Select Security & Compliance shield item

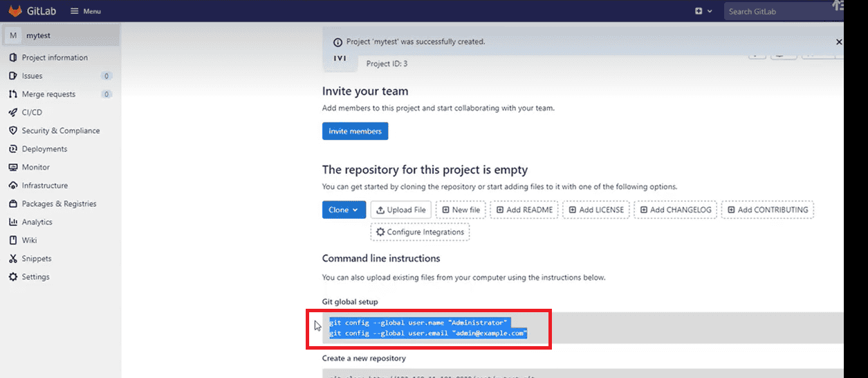click(60, 131)
